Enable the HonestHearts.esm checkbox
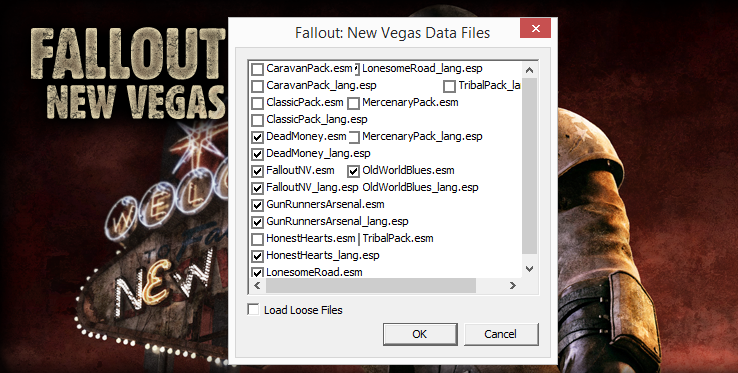 pyautogui.click(x=257, y=239)
